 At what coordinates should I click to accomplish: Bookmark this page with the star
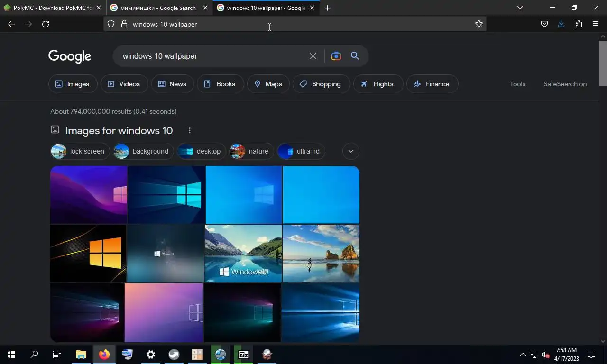(x=479, y=24)
